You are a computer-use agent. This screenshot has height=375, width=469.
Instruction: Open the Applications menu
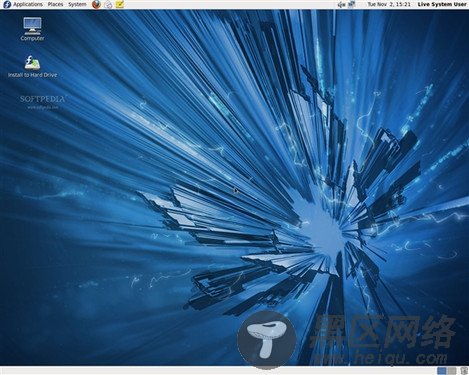click(28, 4)
